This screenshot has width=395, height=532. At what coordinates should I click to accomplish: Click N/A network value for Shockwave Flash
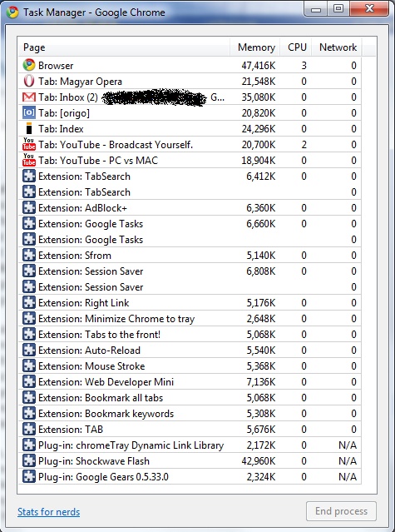pyautogui.click(x=348, y=461)
